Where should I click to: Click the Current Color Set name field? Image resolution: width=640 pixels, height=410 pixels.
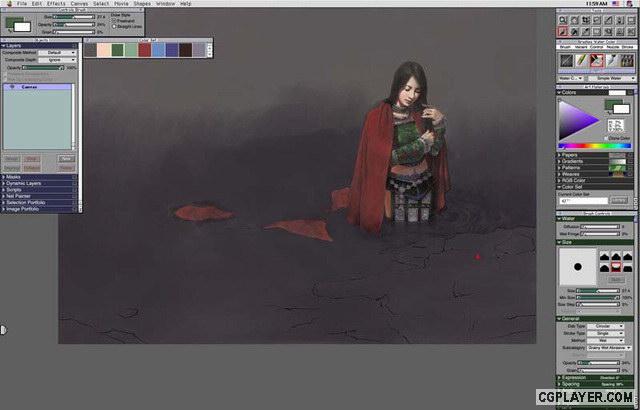pyautogui.click(x=583, y=201)
